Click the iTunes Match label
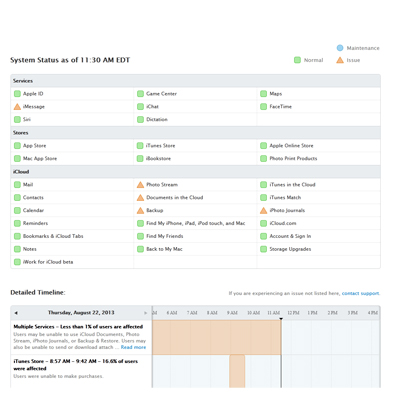Screen dimensions: 400x400 (x=285, y=197)
